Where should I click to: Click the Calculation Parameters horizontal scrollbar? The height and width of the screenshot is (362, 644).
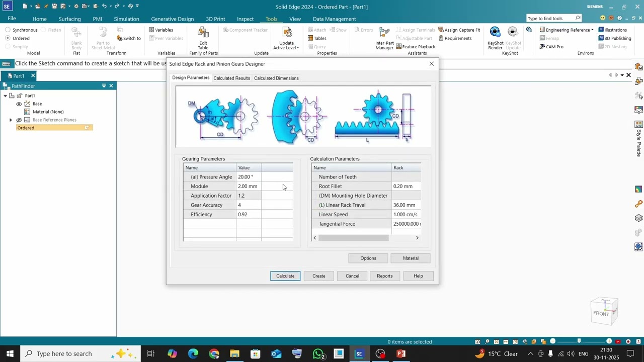353,238
